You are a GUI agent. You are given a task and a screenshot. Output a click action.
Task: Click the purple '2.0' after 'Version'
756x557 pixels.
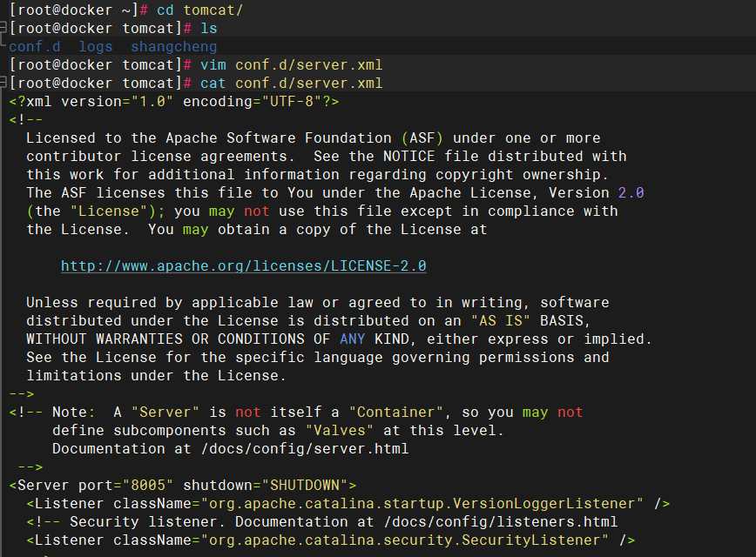point(631,192)
